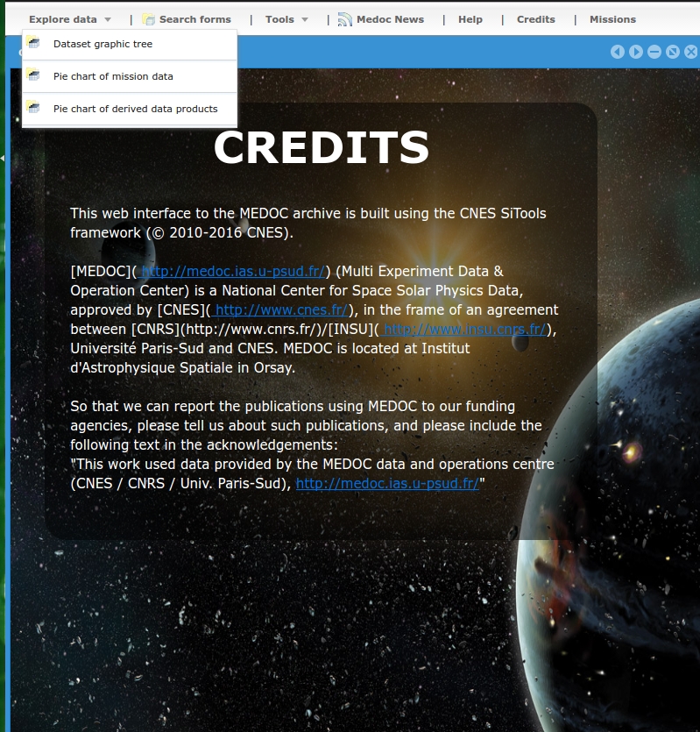The width and height of the screenshot is (700, 732).
Task: Click the Tools dropdown arrow
Action: pos(305,19)
